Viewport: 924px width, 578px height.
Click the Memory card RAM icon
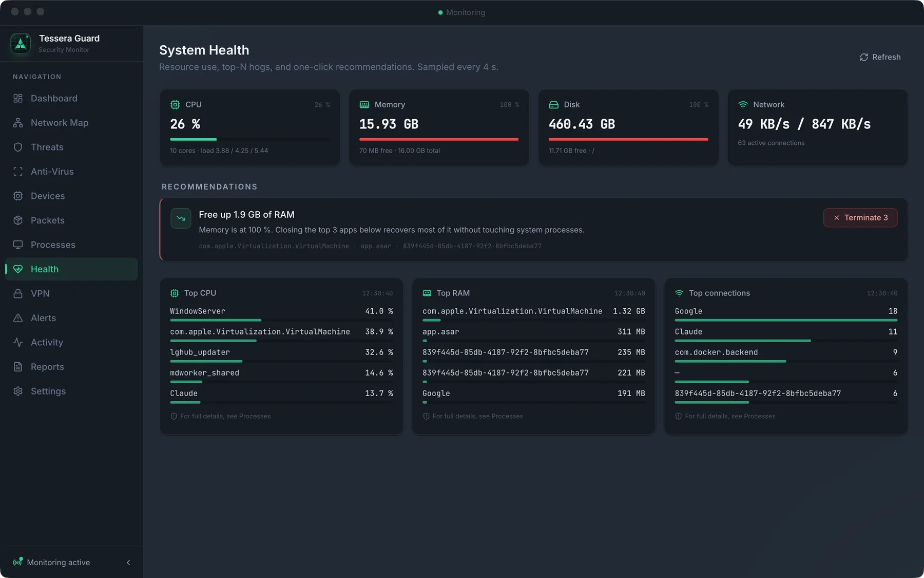tap(364, 104)
